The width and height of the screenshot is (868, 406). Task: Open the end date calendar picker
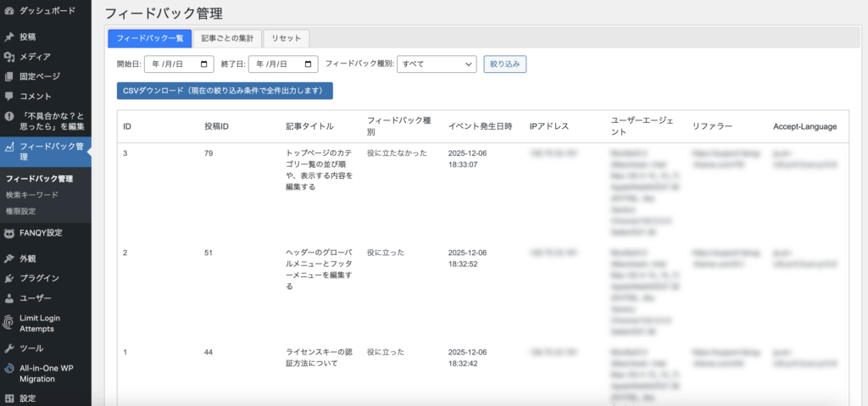(309, 64)
